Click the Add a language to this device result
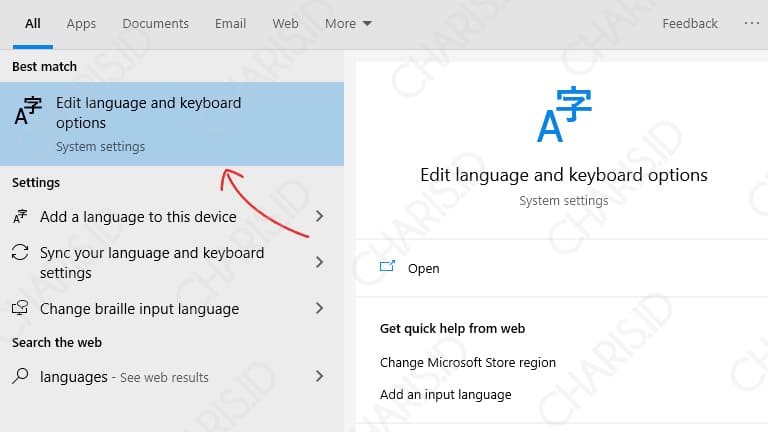The height and width of the screenshot is (432, 768). (172, 216)
